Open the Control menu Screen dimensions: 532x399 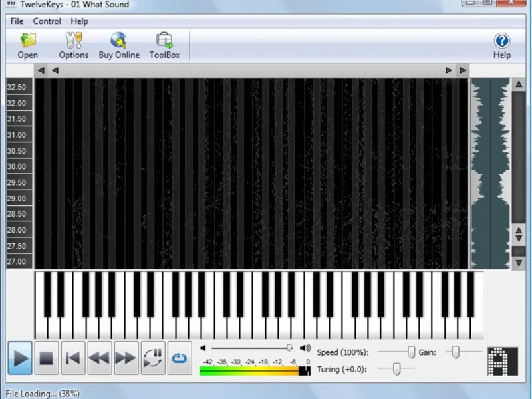pos(47,21)
